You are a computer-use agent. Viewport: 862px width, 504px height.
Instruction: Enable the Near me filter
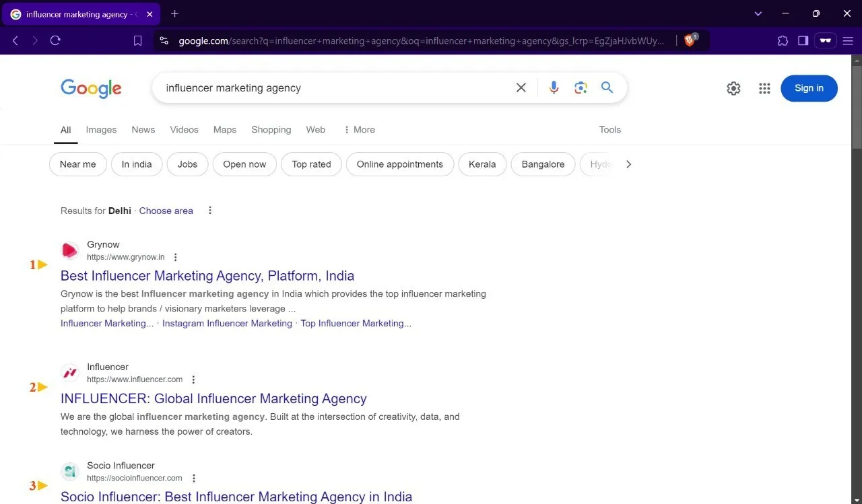77,164
